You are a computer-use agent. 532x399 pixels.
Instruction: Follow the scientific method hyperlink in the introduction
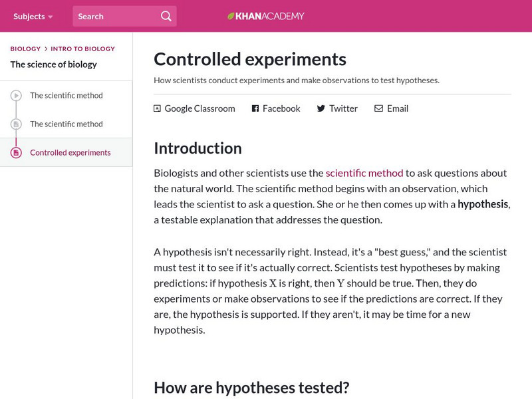pyautogui.click(x=364, y=172)
